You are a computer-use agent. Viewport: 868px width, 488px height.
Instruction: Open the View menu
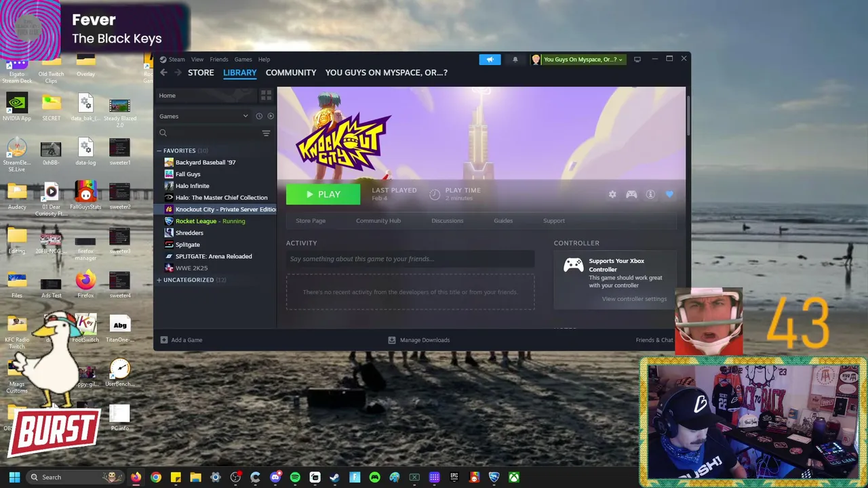coord(197,60)
